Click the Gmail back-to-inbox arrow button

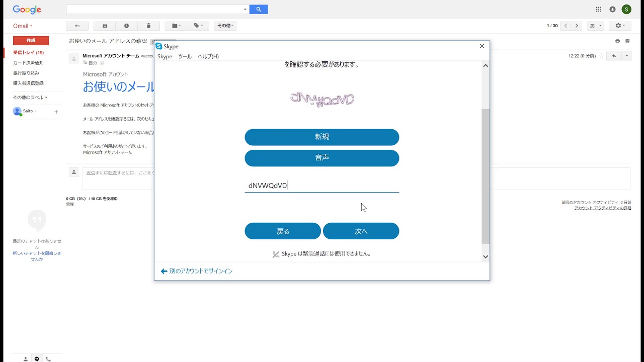point(77,26)
